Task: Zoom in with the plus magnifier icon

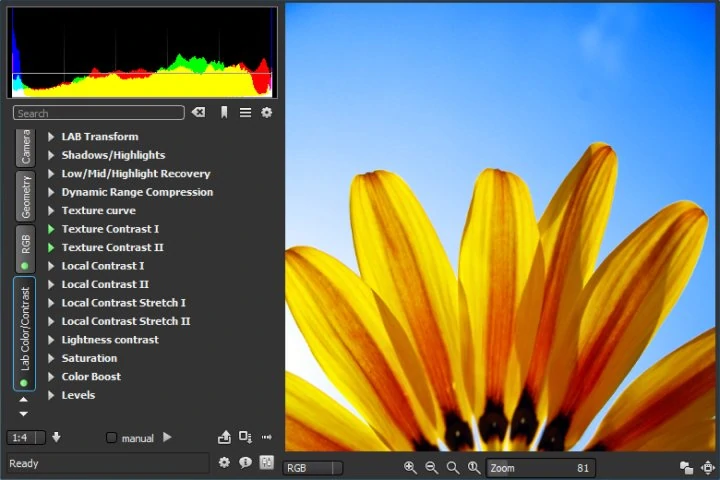Action: click(x=410, y=468)
